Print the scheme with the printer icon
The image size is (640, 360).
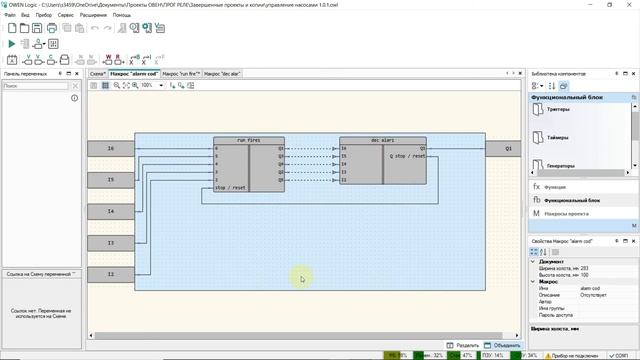click(x=52, y=28)
